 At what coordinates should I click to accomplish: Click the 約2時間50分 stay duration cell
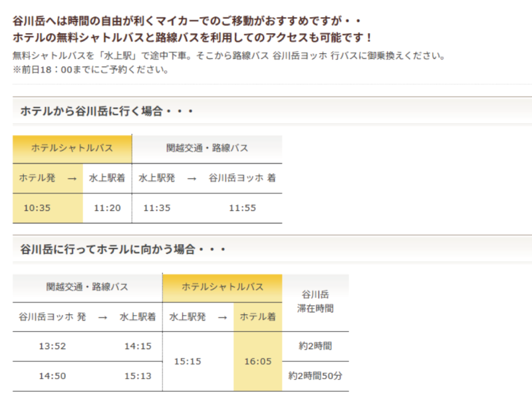coord(315,376)
